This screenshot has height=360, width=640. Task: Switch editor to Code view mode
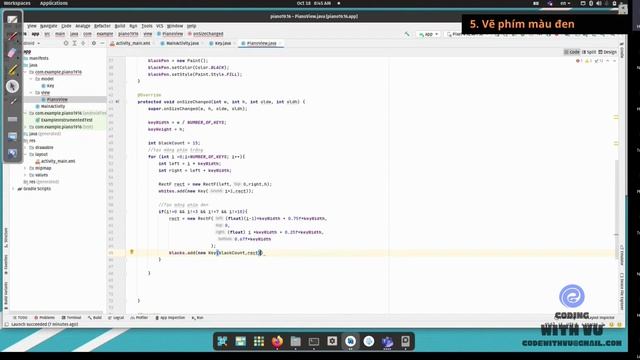(x=572, y=52)
